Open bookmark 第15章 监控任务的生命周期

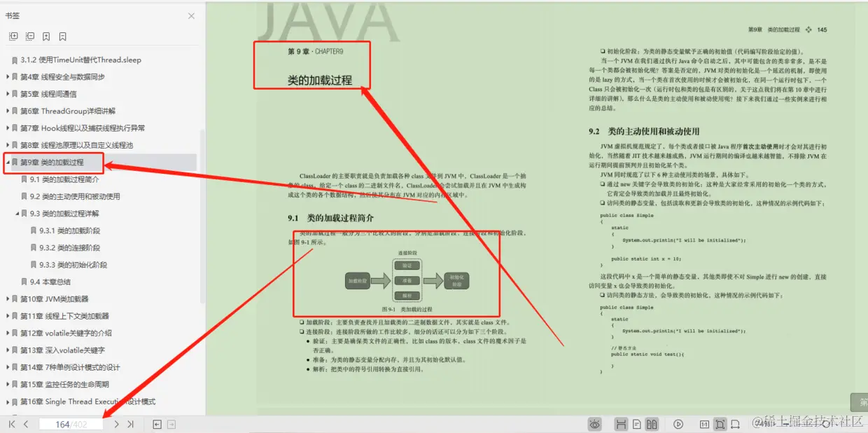(x=66, y=385)
